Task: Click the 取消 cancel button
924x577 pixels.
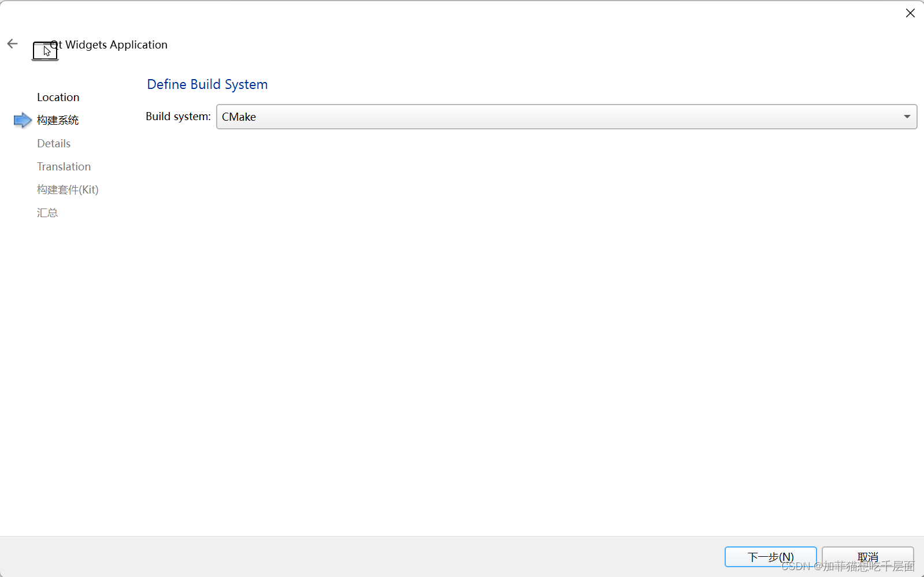Action: 867,557
